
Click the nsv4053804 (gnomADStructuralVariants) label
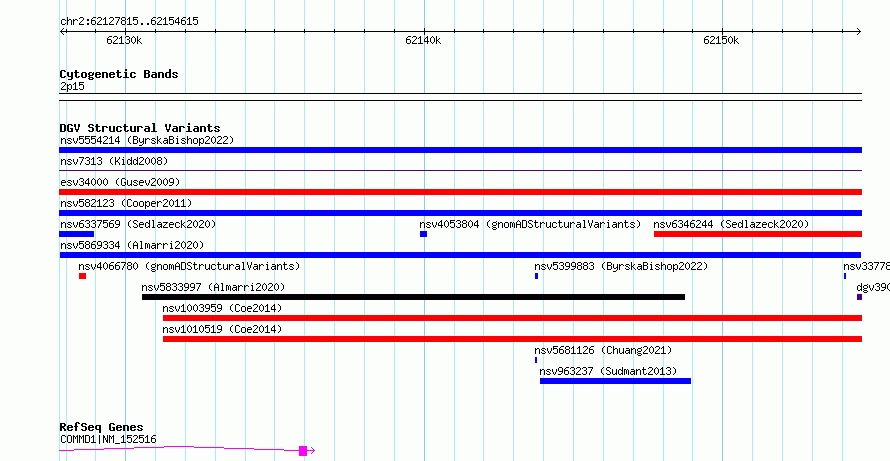[530, 224]
